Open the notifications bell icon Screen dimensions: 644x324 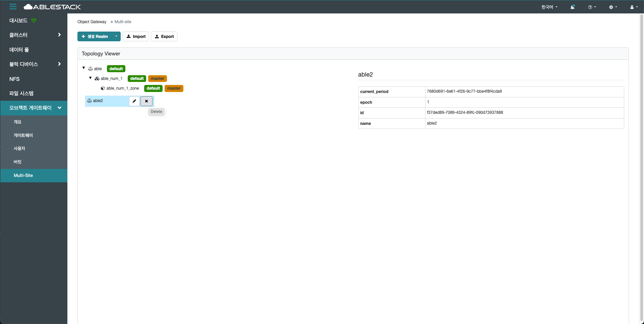click(x=572, y=7)
